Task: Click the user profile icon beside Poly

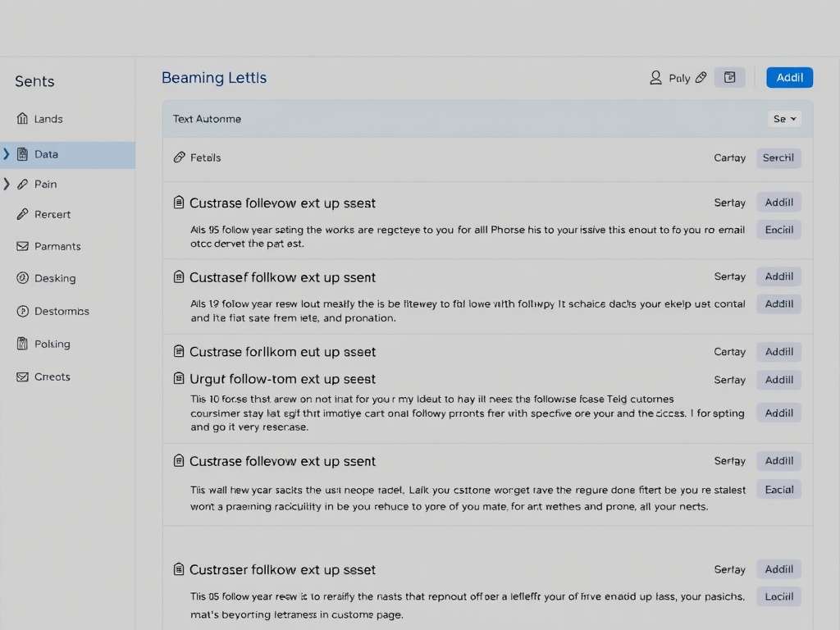Action: [655, 78]
